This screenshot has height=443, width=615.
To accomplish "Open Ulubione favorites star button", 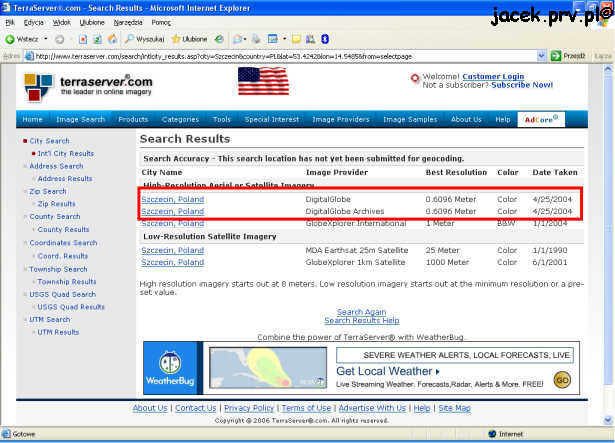I will (189, 39).
